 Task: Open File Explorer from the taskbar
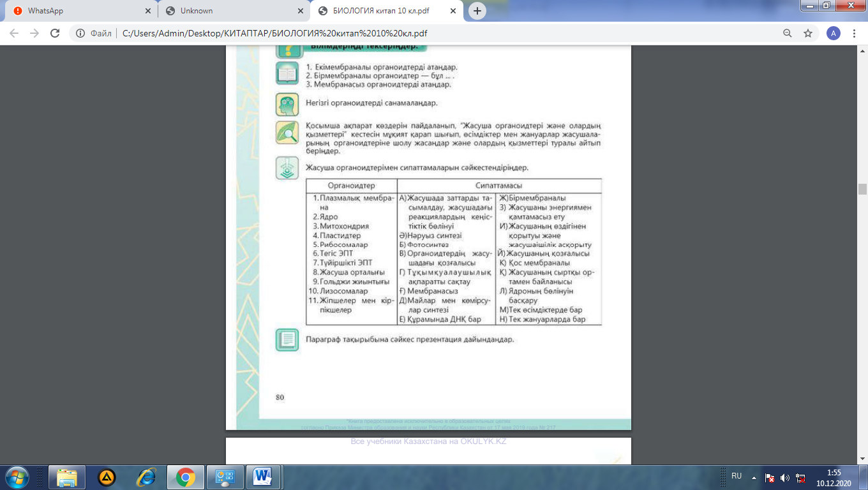pos(67,477)
